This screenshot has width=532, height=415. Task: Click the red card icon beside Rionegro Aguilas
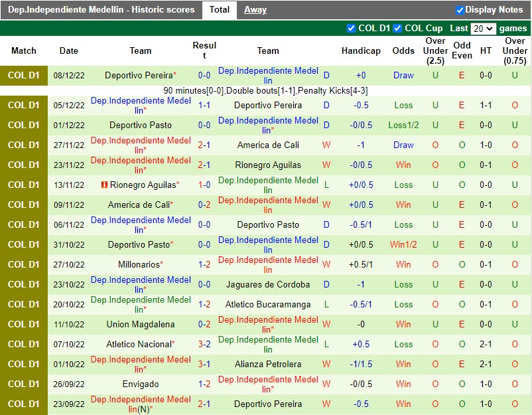[104, 185]
